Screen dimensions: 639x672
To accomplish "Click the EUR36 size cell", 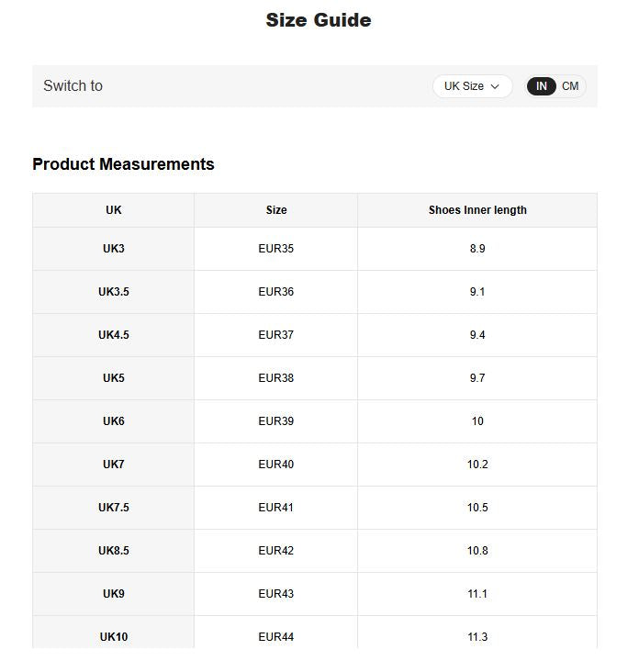I will tap(276, 292).
